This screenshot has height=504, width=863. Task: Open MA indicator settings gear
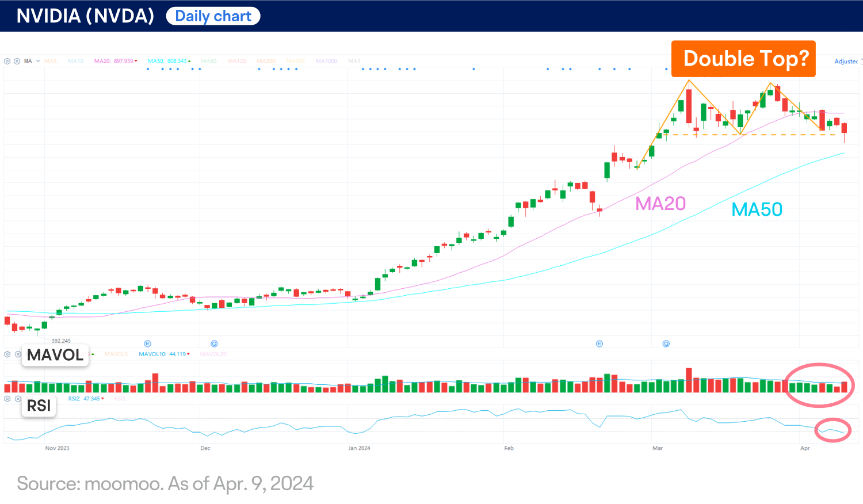(x=7, y=61)
